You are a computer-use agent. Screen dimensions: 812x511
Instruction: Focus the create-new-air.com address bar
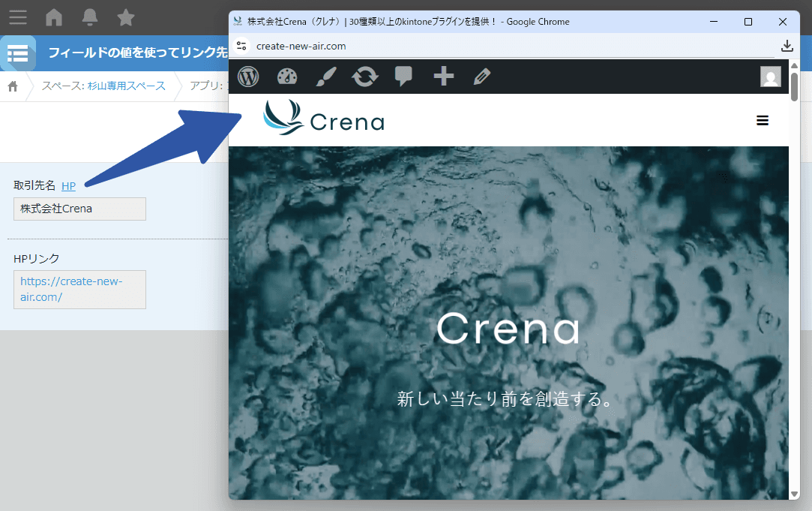301,46
